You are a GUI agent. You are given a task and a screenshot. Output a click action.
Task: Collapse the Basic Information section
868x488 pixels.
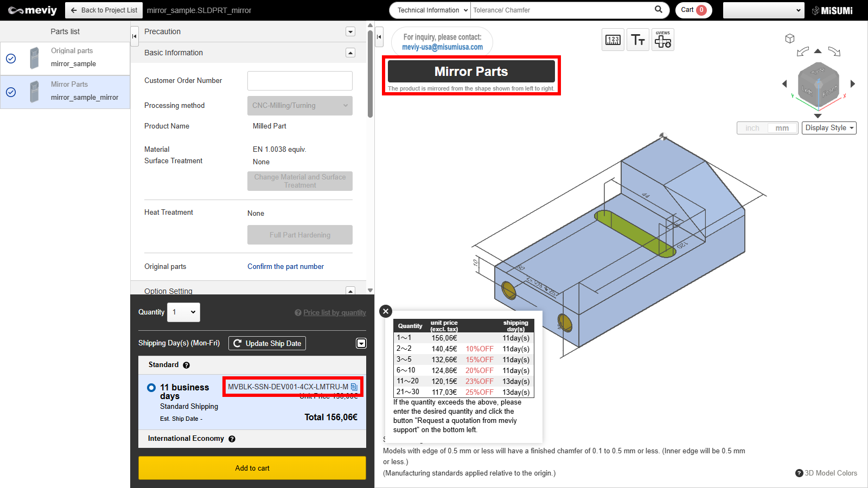350,53
